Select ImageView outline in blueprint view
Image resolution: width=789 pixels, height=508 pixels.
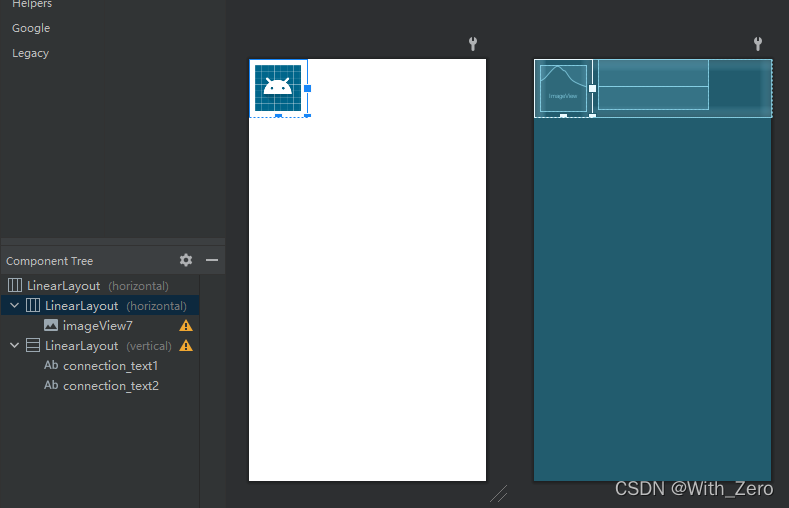[563, 88]
